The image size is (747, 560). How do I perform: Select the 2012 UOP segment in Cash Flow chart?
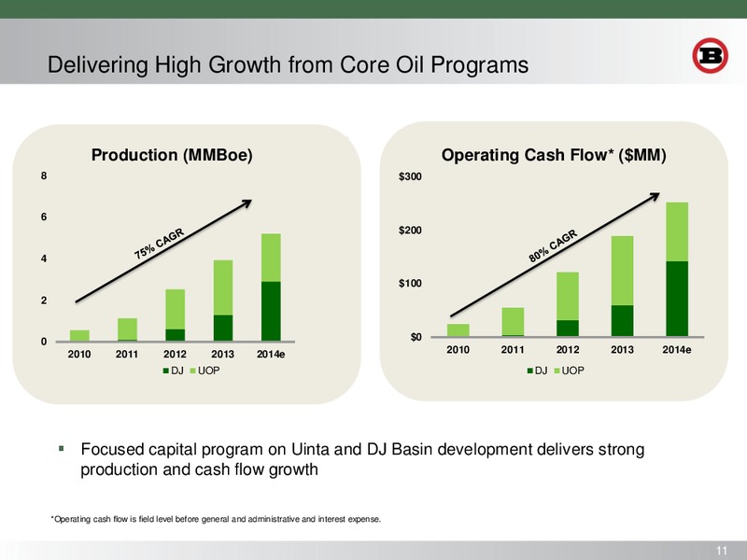click(568, 296)
